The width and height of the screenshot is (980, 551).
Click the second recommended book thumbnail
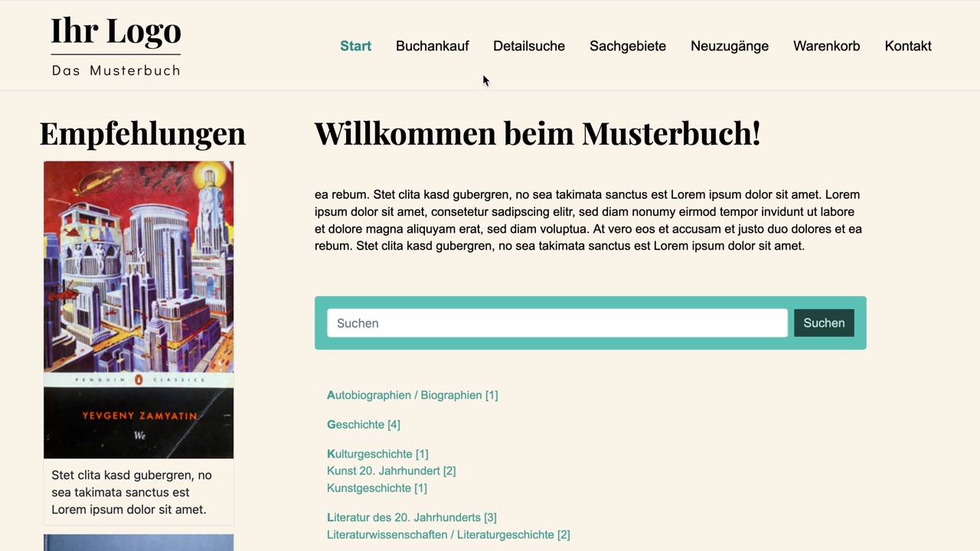tap(139, 543)
